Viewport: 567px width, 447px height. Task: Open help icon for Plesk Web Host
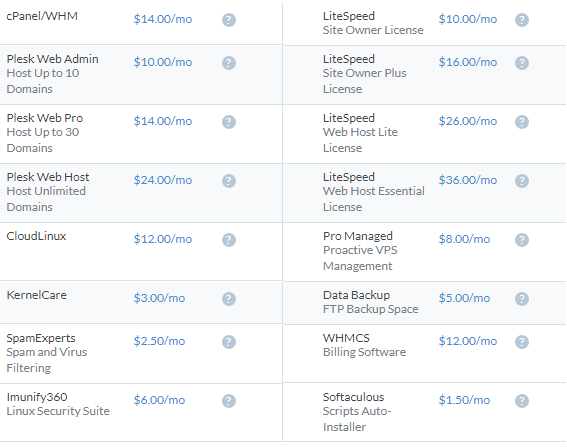[229, 181]
